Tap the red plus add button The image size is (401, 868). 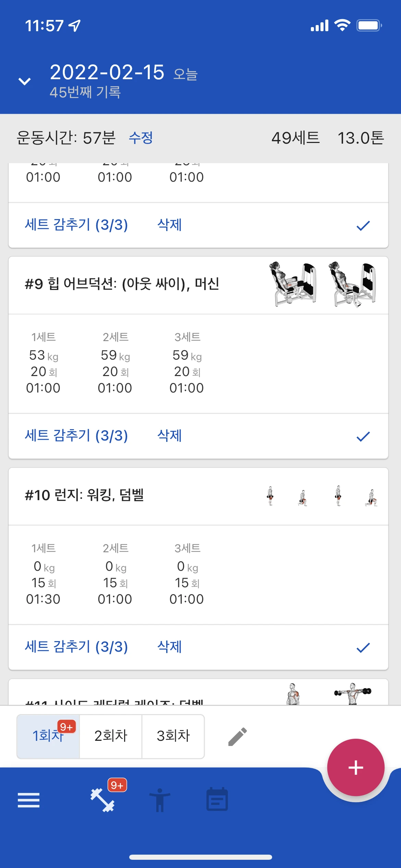[x=356, y=768]
